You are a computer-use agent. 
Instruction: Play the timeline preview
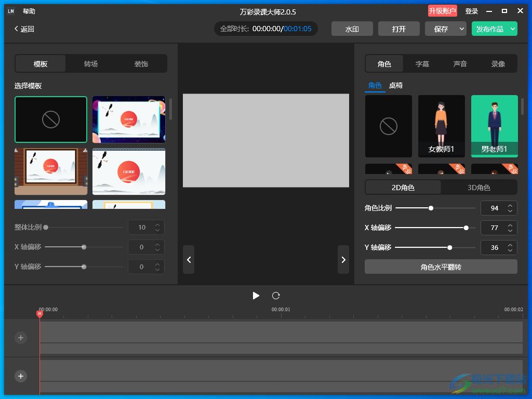pyautogui.click(x=256, y=296)
